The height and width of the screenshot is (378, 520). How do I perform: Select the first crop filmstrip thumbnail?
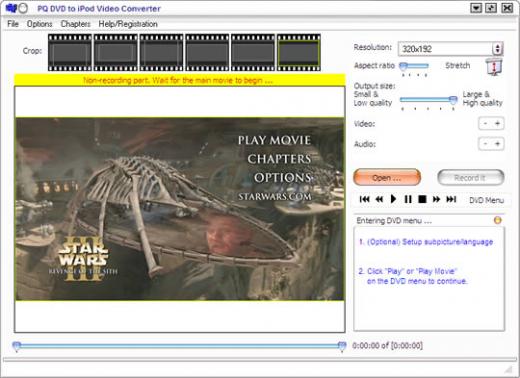pos(70,52)
